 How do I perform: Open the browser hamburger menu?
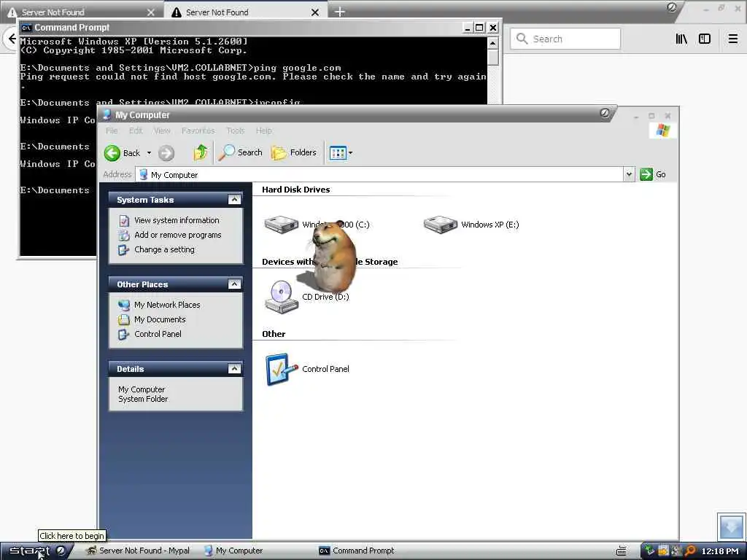(733, 39)
